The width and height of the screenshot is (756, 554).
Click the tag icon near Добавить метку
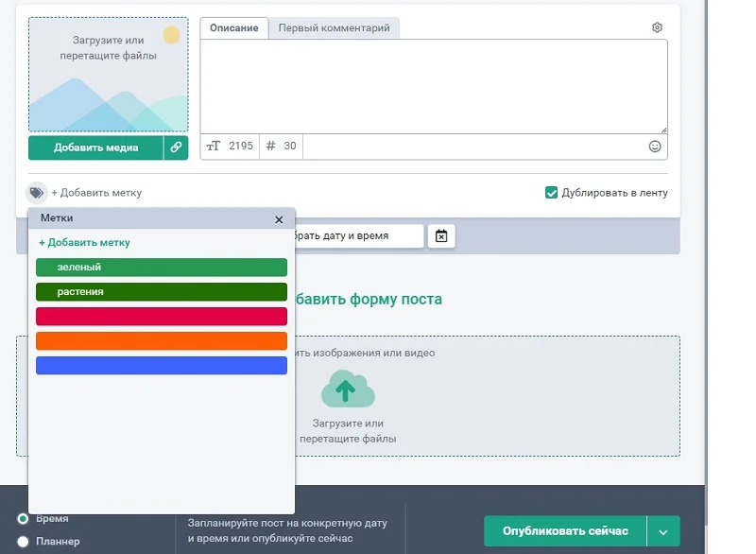36,193
